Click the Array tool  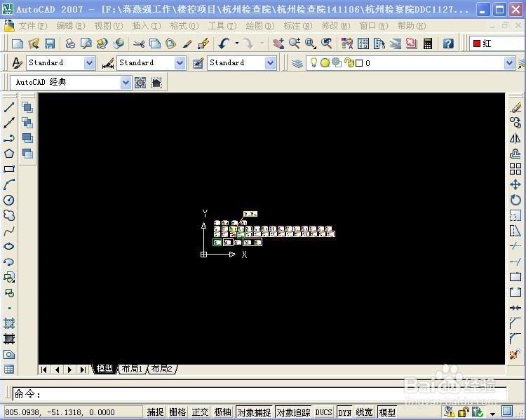pyautogui.click(x=515, y=169)
